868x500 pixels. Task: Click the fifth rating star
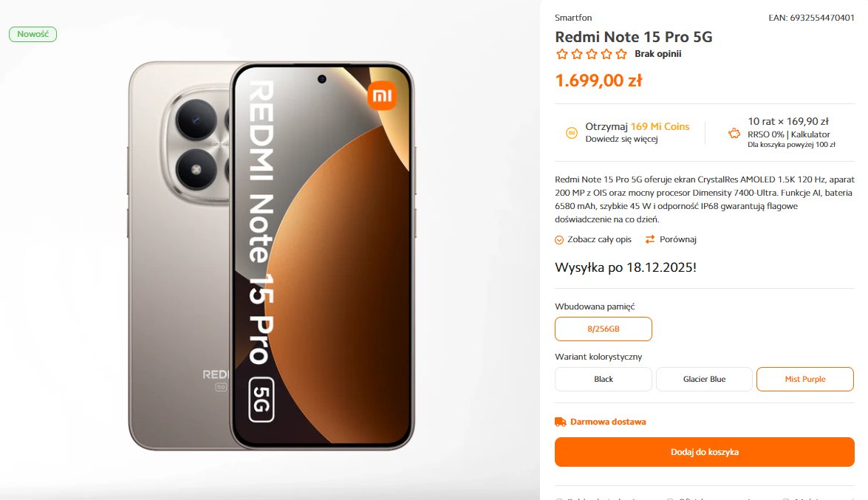[622, 54]
